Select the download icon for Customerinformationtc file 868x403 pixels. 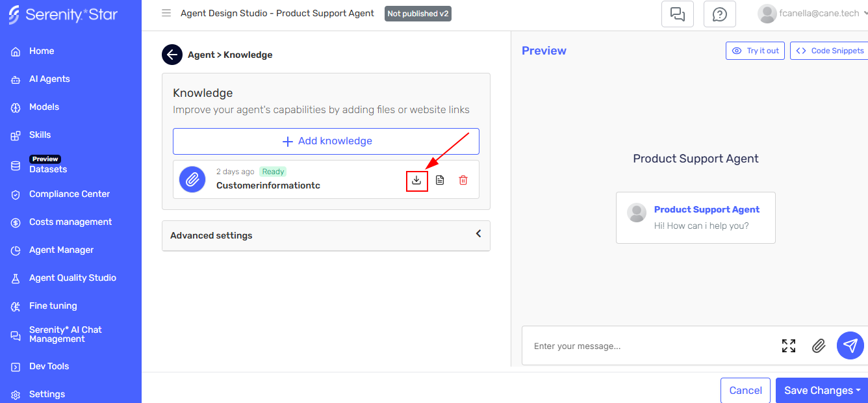416,180
